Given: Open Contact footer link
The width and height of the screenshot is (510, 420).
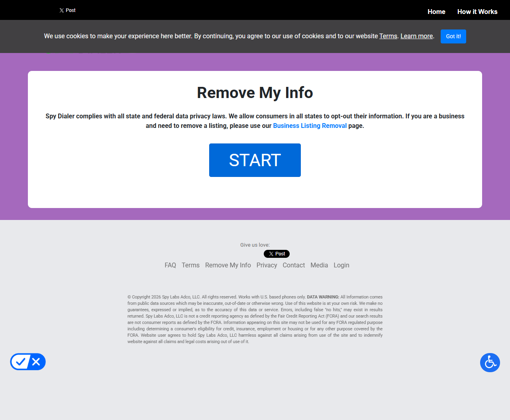Looking at the screenshot, I should click(x=294, y=265).
